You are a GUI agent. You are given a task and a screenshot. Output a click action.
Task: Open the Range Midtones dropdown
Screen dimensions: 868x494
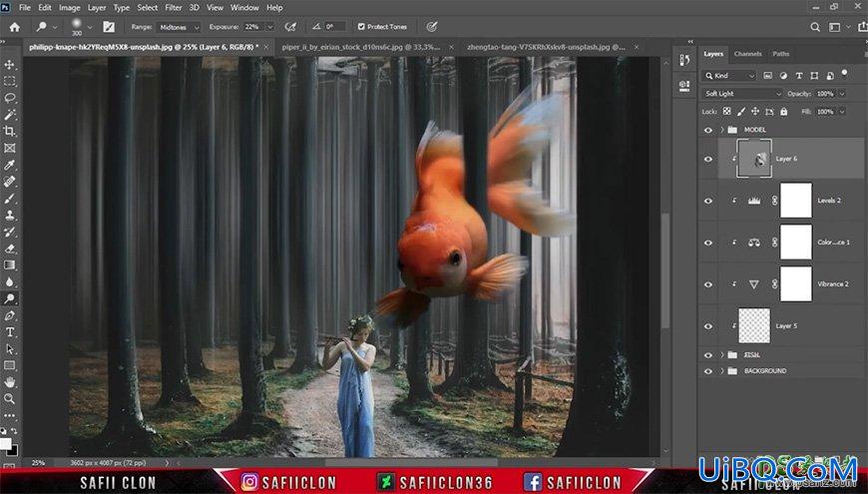tap(179, 27)
